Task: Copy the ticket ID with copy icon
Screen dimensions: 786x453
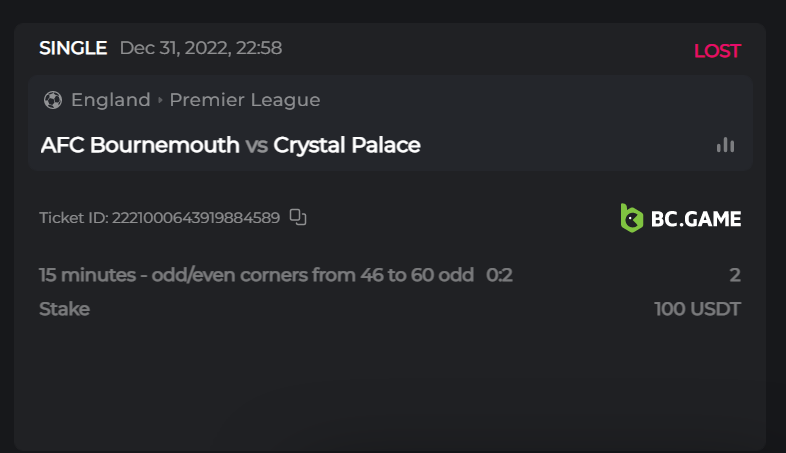Action: tap(297, 217)
